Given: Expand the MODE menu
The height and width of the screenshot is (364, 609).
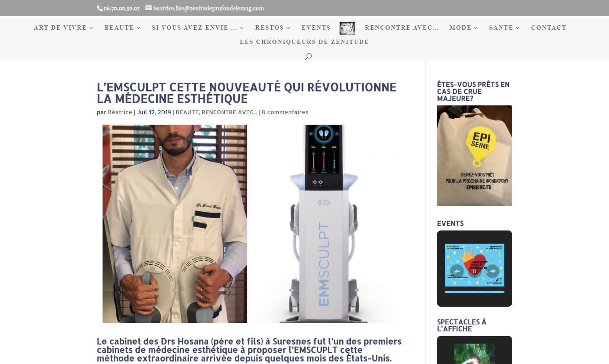Looking at the screenshot, I should [x=464, y=28].
